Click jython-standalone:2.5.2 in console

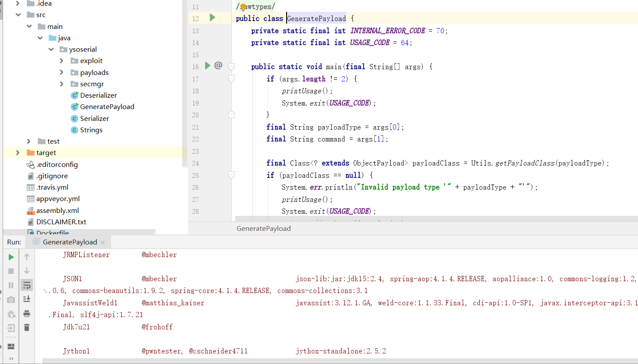point(341,351)
